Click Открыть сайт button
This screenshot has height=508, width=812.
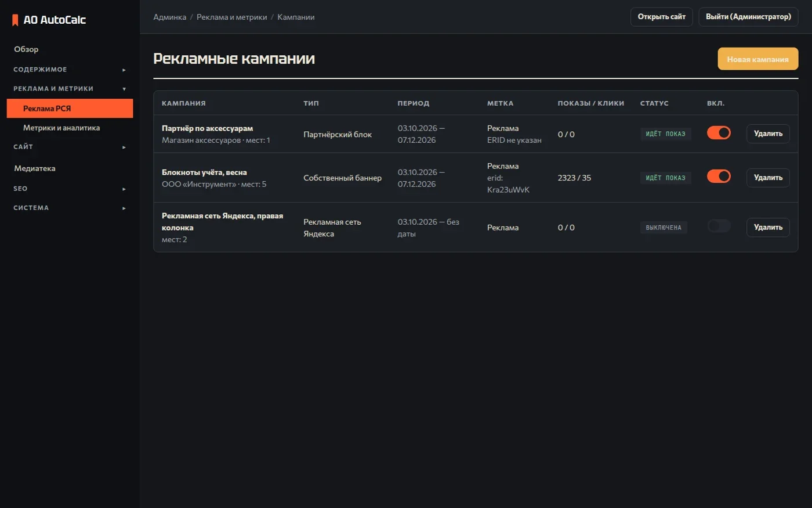[x=661, y=17]
